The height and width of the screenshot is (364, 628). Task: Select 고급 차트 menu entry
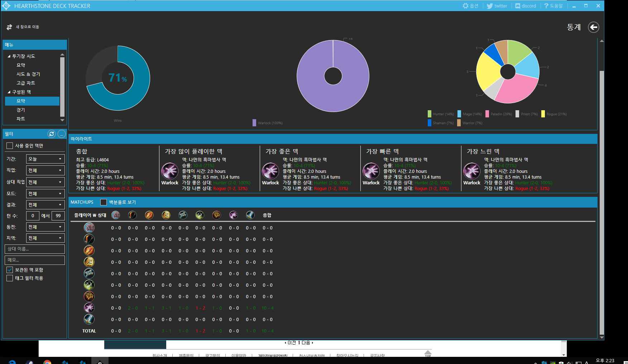pos(25,83)
